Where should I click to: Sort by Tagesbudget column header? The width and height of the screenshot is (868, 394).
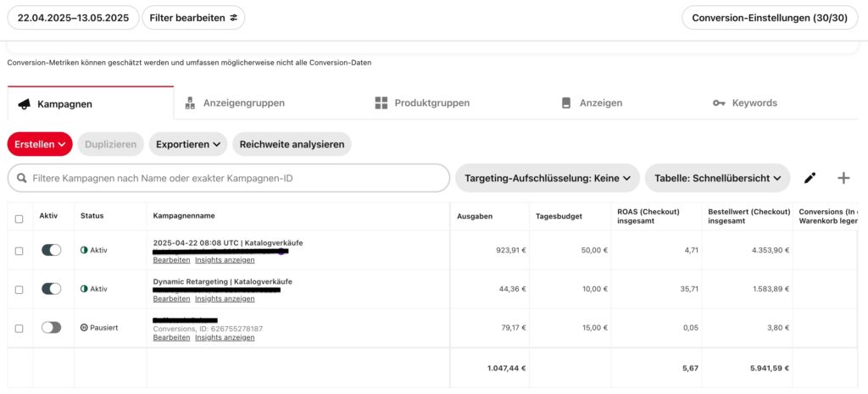point(559,216)
